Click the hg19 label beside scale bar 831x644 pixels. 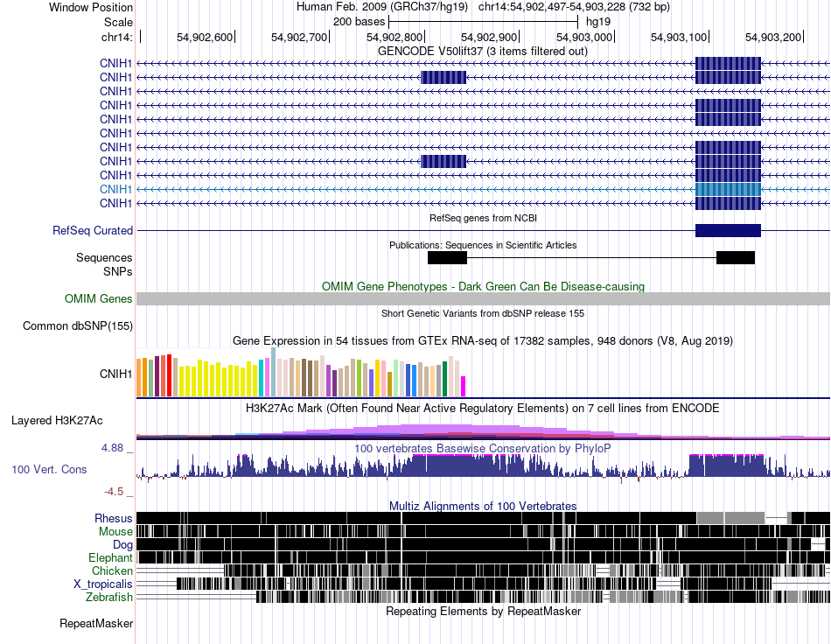[597, 22]
